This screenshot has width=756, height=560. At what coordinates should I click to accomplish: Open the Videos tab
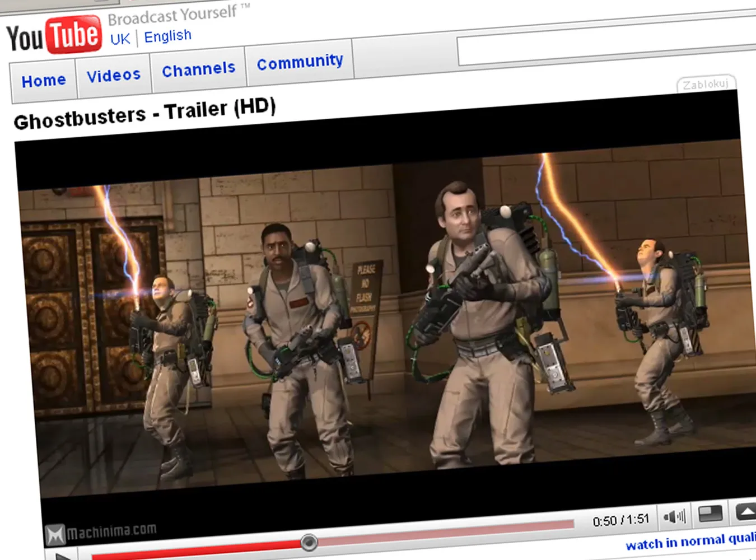click(x=114, y=74)
